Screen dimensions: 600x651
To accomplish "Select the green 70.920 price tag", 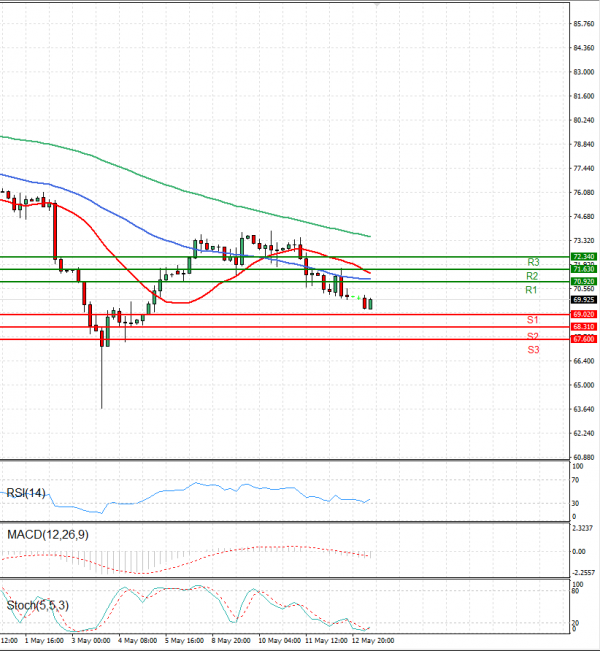I will pyautogui.click(x=584, y=281).
